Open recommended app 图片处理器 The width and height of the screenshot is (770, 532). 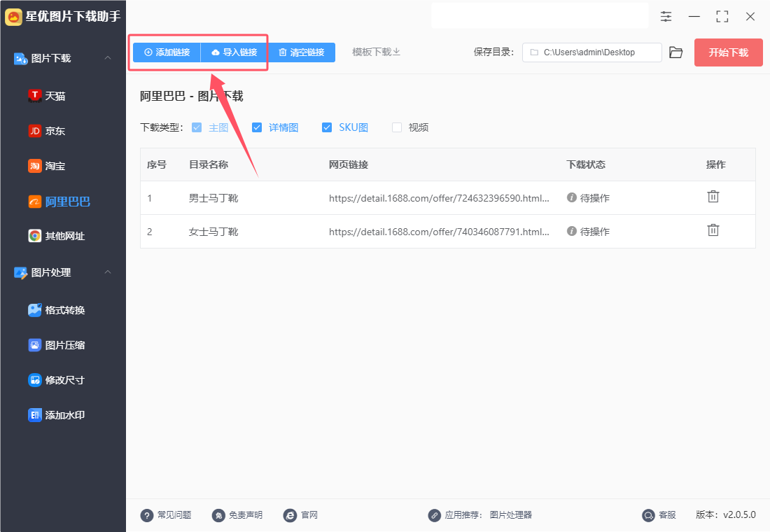[x=511, y=514]
